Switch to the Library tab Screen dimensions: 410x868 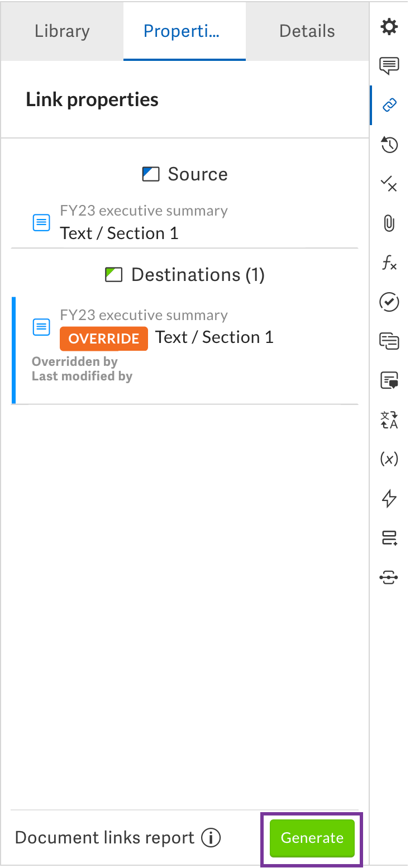point(62,31)
